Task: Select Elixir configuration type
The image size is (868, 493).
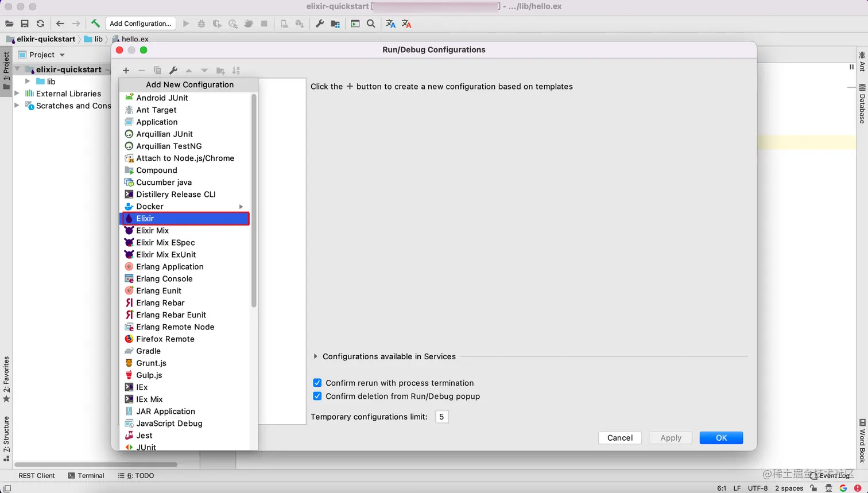Action: pos(185,218)
